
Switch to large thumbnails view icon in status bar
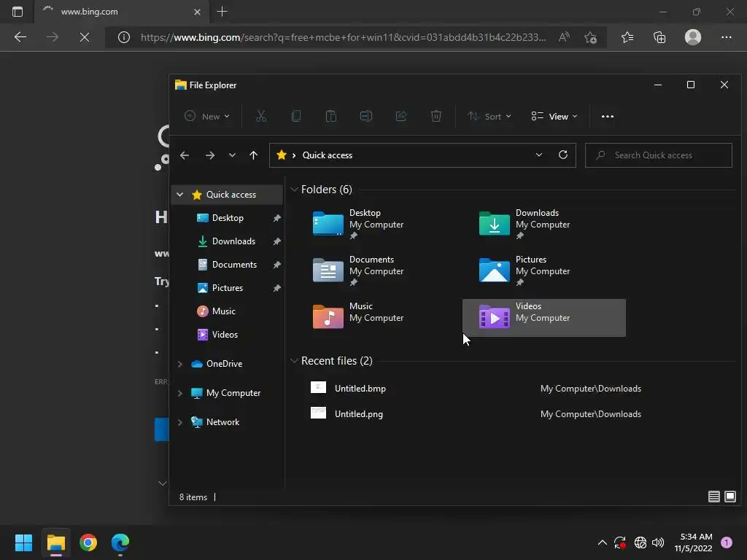pyautogui.click(x=729, y=497)
